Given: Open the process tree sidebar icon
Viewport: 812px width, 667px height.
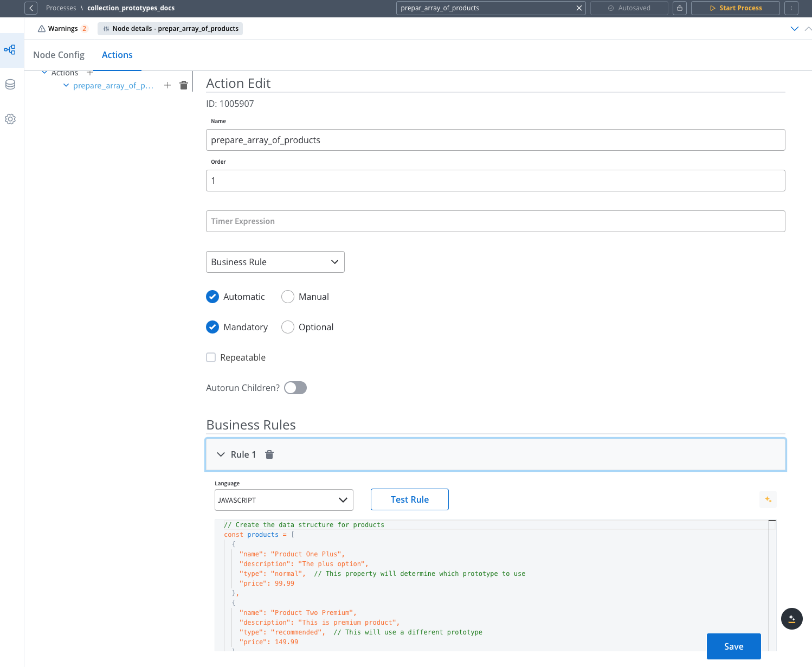Looking at the screenshot, I should point(10,50).
